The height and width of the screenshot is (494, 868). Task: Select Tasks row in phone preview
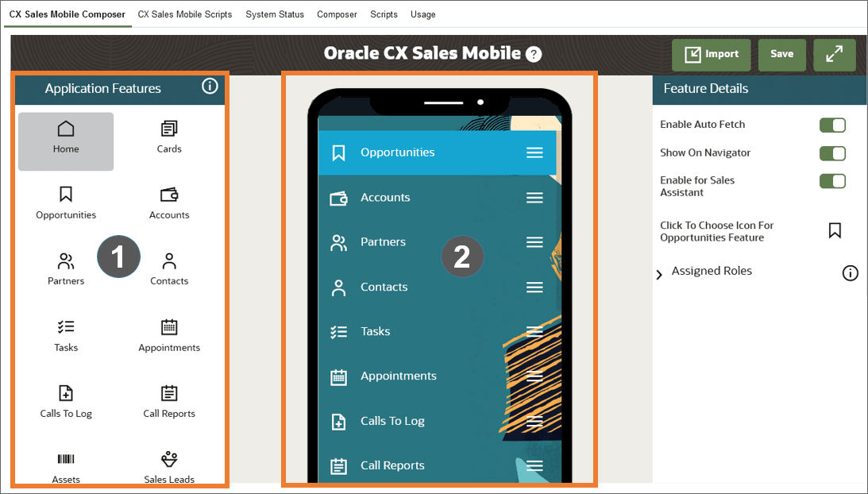[439, 331]
